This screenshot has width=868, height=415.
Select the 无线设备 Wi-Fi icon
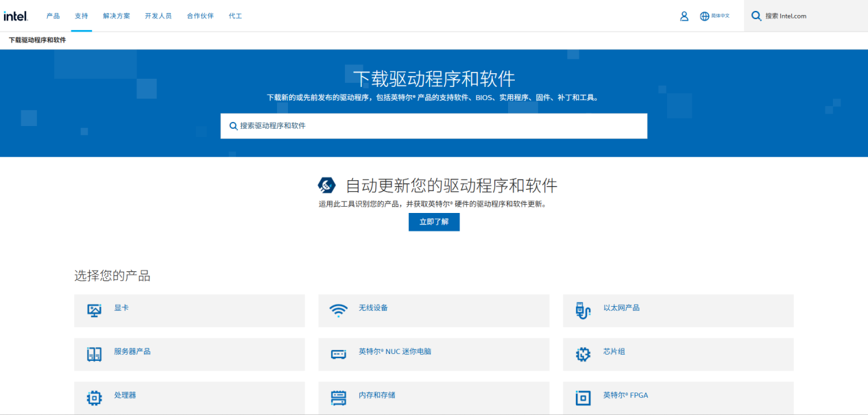click(339, 310)
